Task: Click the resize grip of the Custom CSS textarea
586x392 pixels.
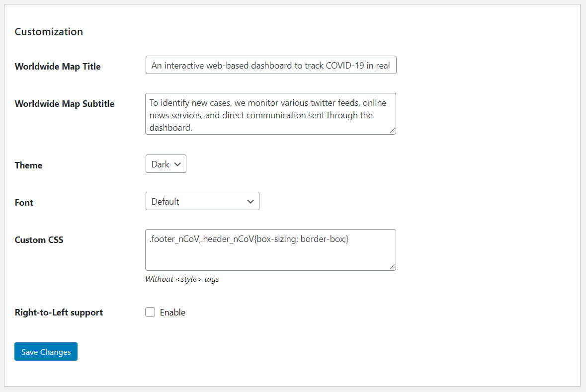Action: click(392, 267)
